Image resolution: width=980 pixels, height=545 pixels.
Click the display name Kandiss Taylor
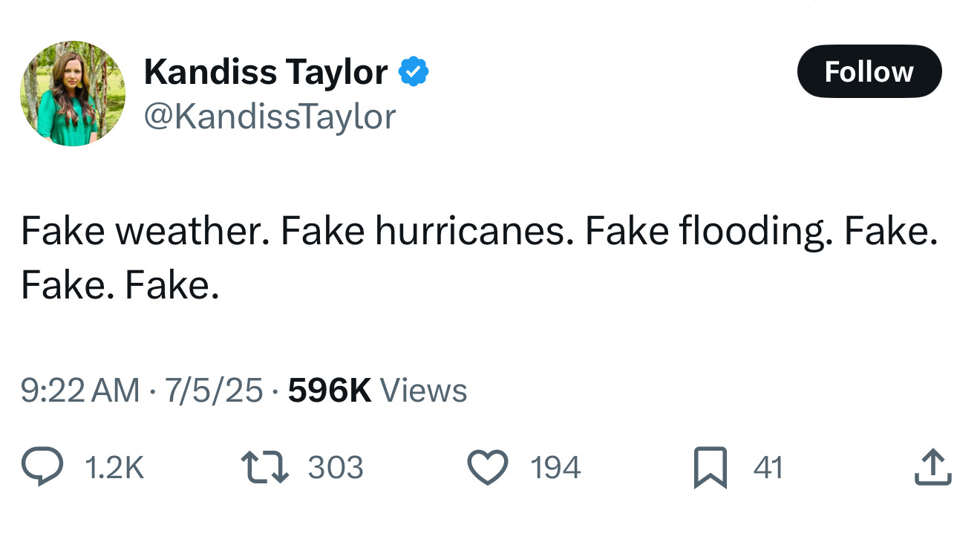pyautogui.click(x=266, y=72)
